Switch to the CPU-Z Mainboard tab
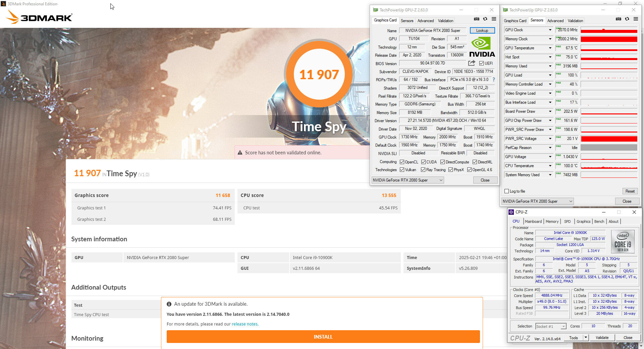Viewport: 644px width, 349px height. [x=533, y=221]
